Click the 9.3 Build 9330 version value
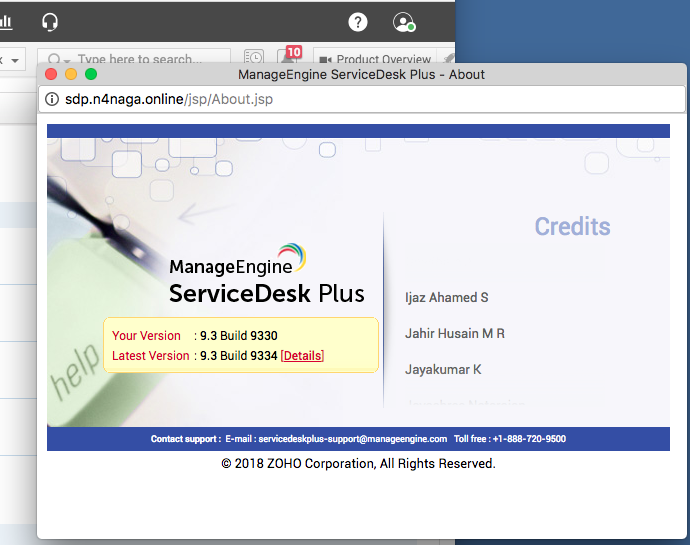The height and width of the screenshot is (545, 690). (x=239, y=336)
